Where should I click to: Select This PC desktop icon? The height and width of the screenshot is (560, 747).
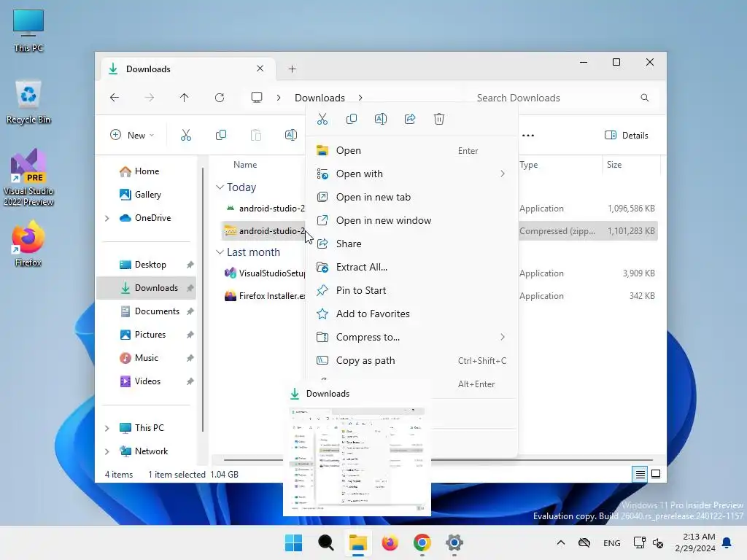[x=28, y=31]
